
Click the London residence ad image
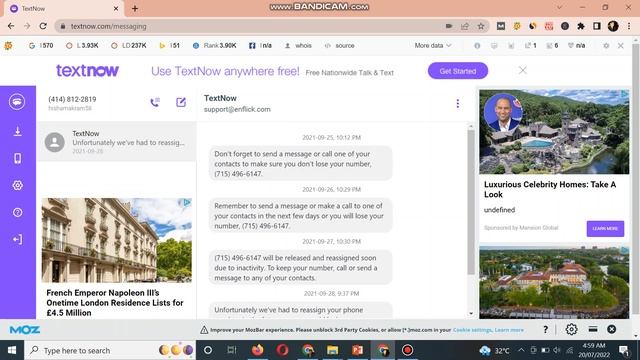[117, 240]
